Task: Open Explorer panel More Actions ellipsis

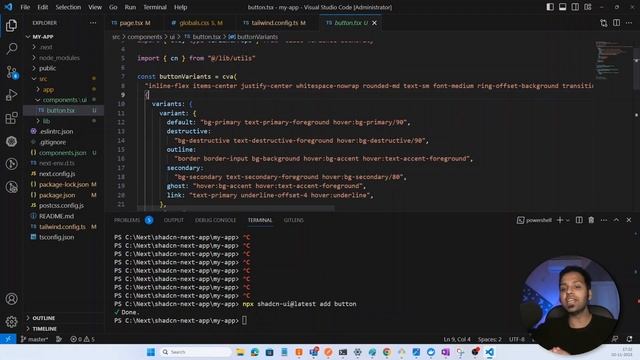Action: (x=93, y=23)
